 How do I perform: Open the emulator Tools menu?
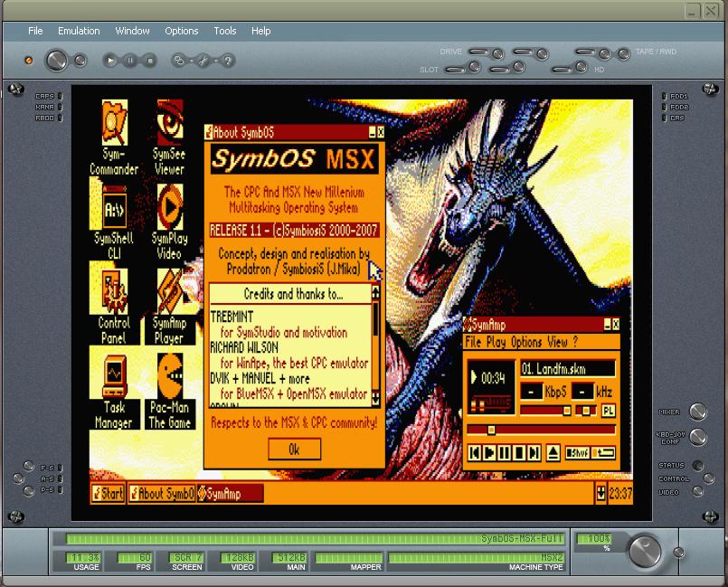tap(225, 31)
